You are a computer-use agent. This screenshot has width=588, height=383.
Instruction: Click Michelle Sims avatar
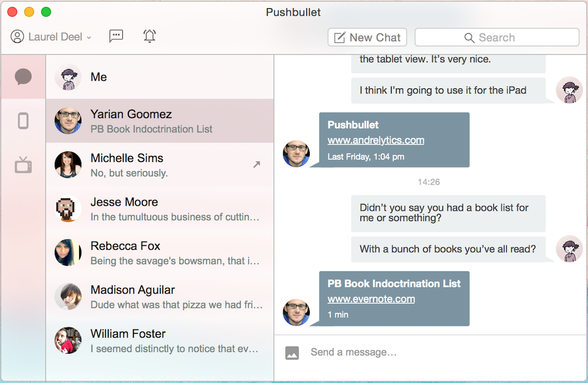tap(68, 165)
